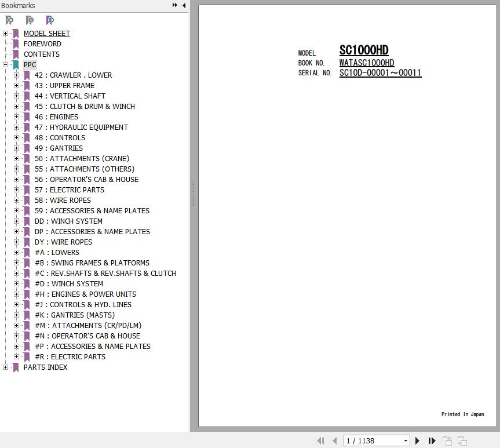Expand DD : WINCH SYSTEM node
The width and height of the screenshot is (500, 448).
pyautogui.click(x=16, y=221)
